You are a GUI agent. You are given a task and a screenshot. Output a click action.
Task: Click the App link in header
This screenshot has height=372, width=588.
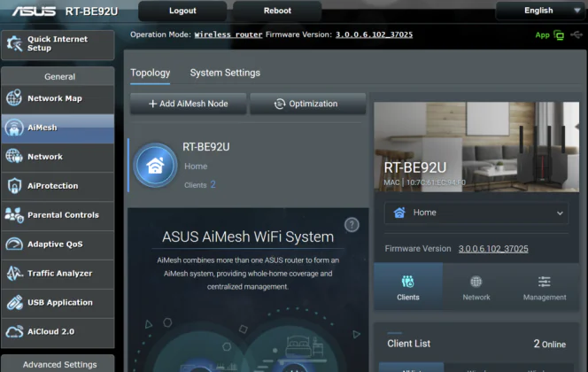pyautogui.click(x=542, y=35)
